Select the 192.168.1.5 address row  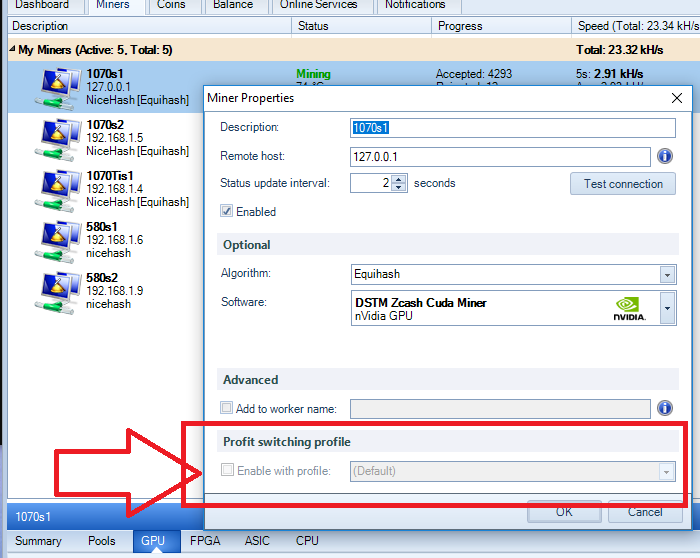point(115,138)
